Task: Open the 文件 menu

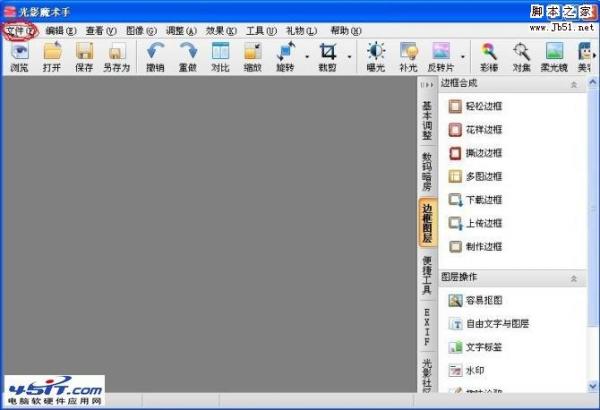Action: click(x=20, y=31)
